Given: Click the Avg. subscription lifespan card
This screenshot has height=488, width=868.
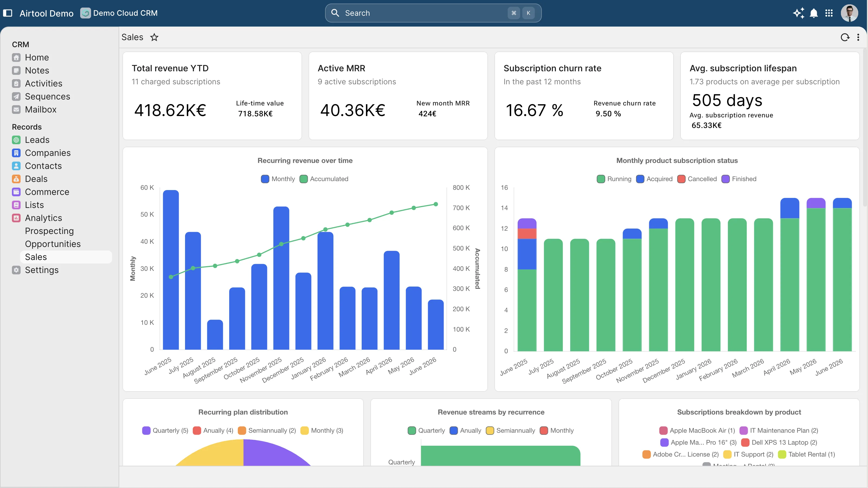Looking at the screenshot, I should click(x=770, y=96).
